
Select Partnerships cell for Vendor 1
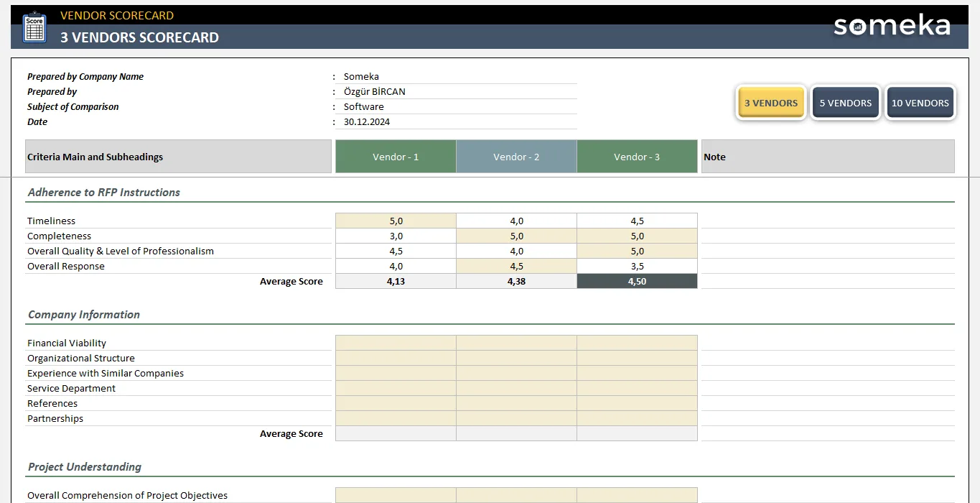(x=396, y=418)
